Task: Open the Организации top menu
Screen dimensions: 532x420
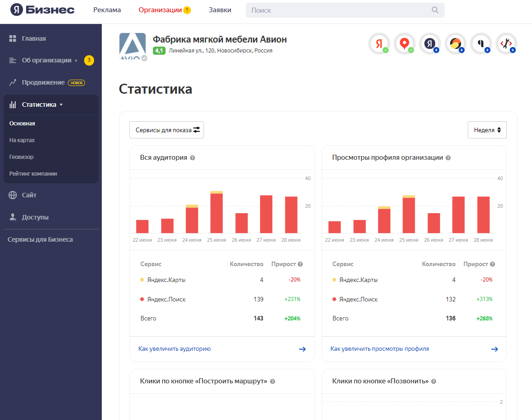Action: 160,10
